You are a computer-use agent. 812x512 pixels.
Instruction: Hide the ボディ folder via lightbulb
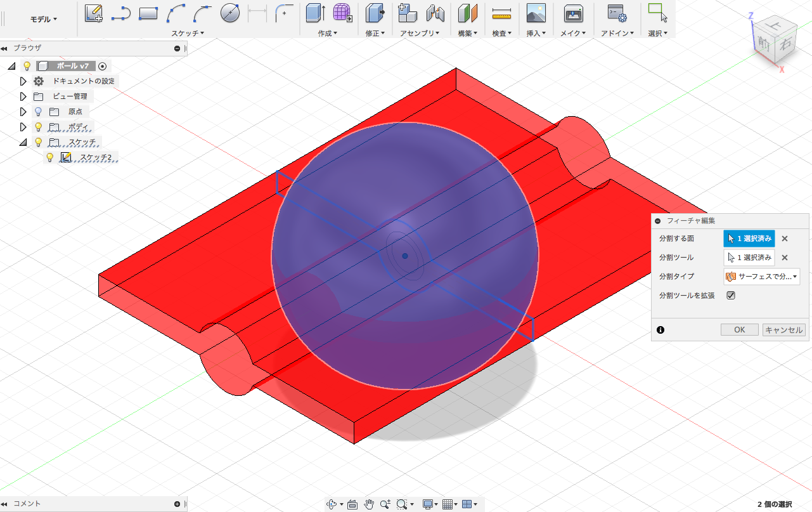tap(38, 127)
